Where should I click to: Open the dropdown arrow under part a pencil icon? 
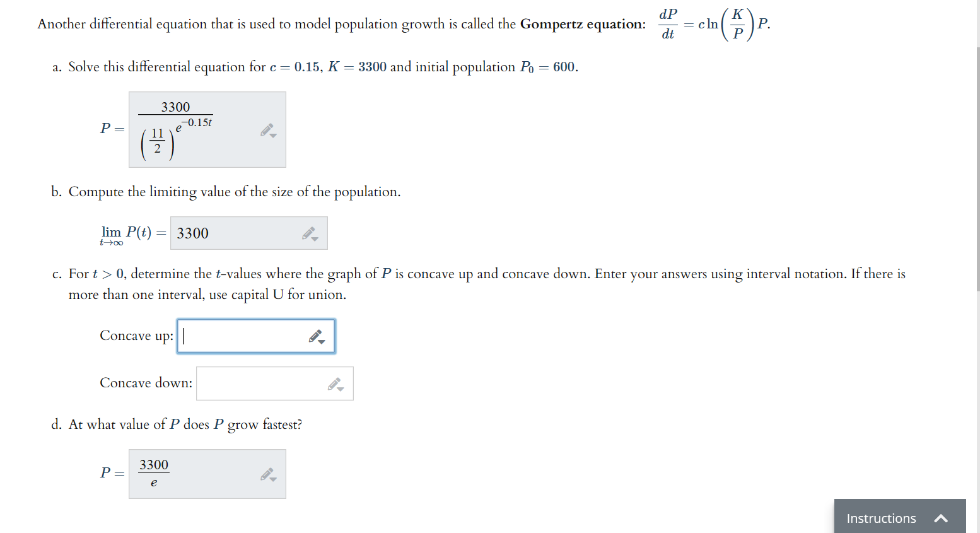point(272,135)
